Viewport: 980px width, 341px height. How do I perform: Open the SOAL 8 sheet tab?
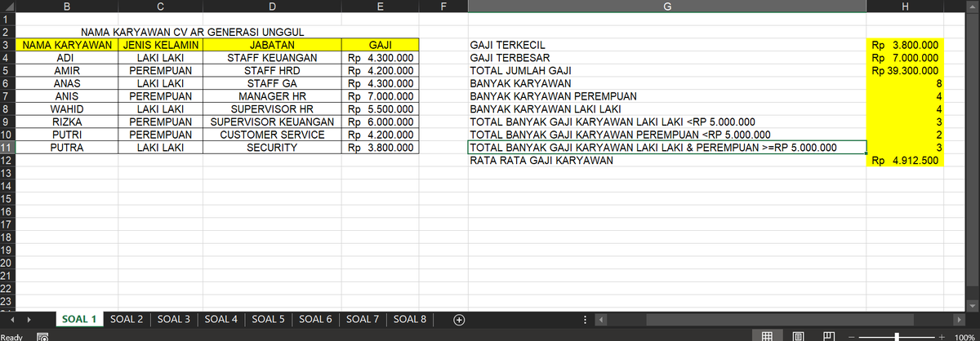click(411, 320)
